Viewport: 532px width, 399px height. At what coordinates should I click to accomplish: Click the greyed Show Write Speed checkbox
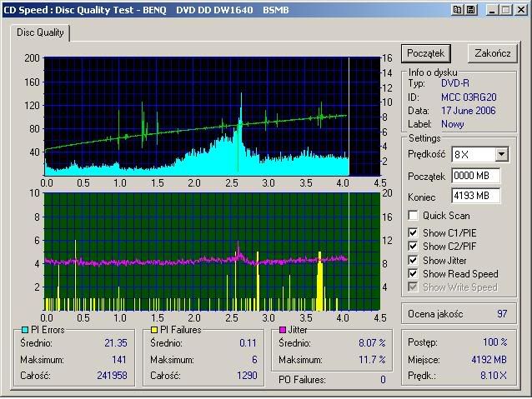pos(413,287)
